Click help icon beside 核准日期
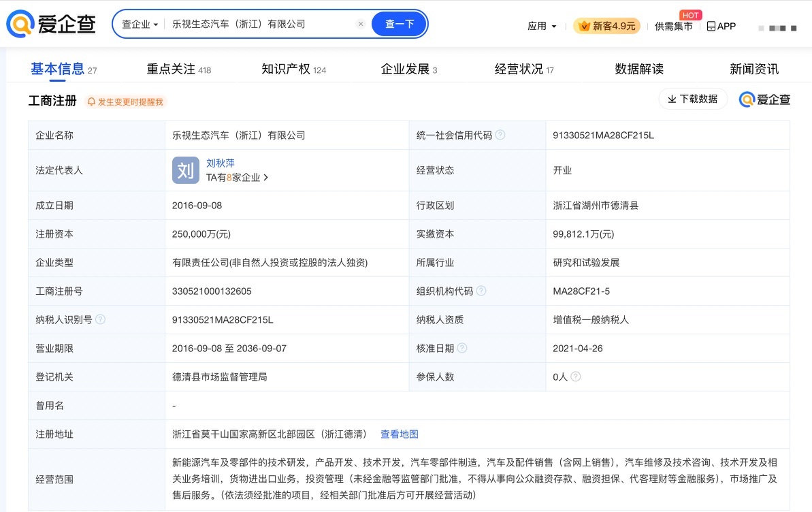The width and height of the screenshot is (812, 512). 462,348
